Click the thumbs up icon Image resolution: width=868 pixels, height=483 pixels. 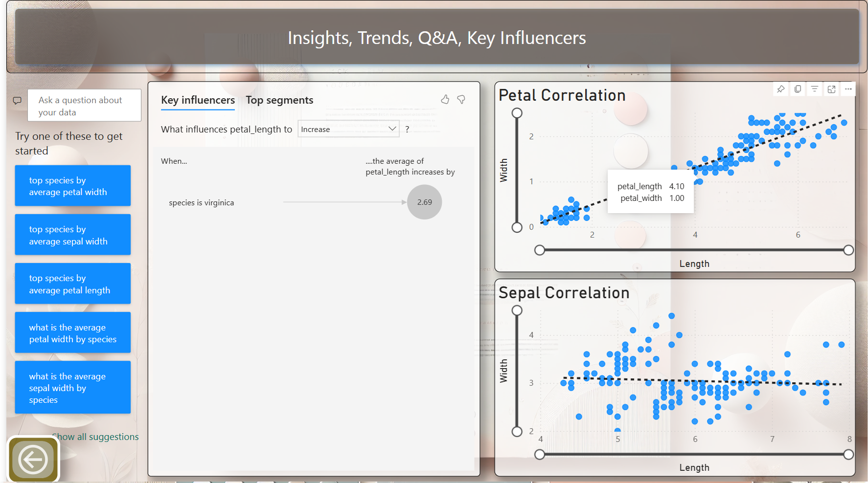445,100
